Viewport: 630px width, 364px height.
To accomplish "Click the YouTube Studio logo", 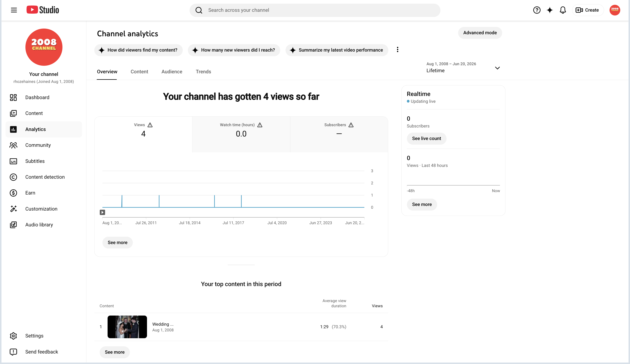I will tap(43, 10).
